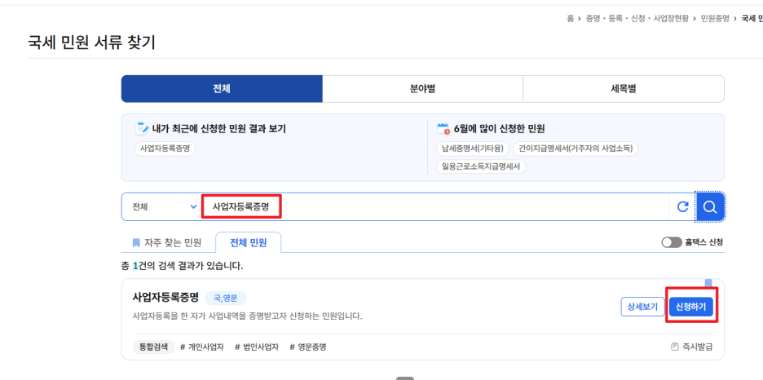This screenshot has height=380, width=763.
Task: Go to 홈 in the breadcrumb
Action: pyautogui.click(x=570, y=18)
